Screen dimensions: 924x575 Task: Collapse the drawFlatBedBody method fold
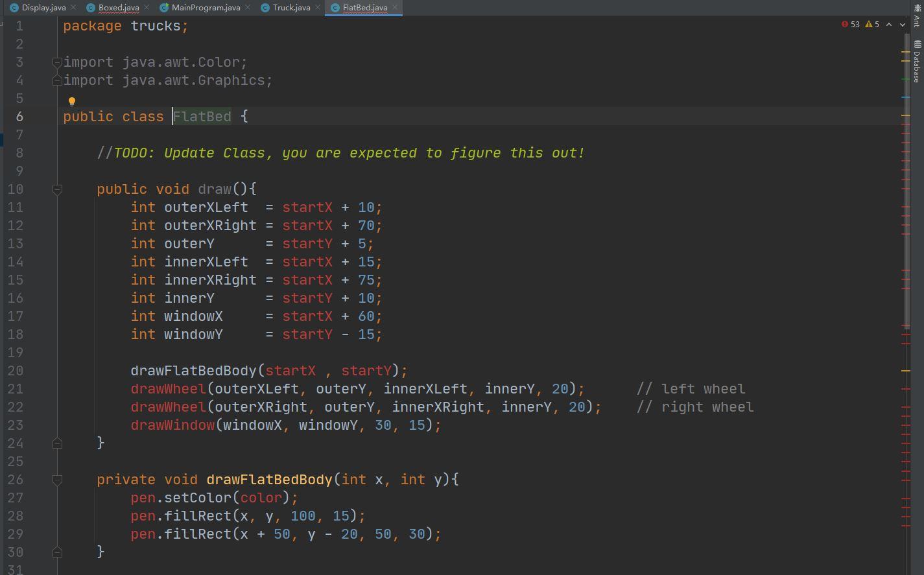57,480
